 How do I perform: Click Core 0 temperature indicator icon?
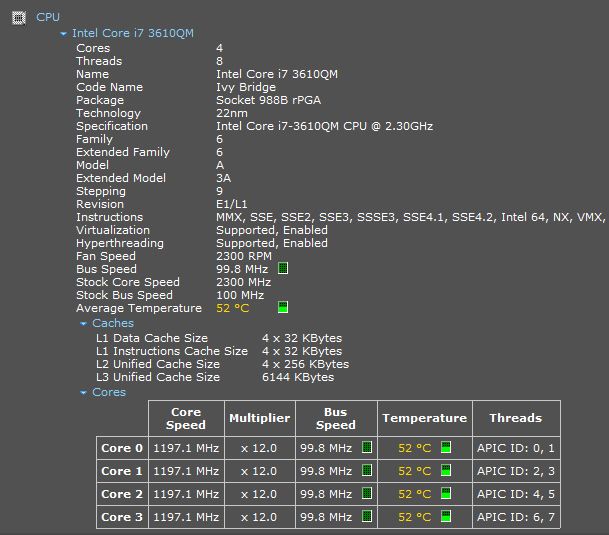446,447
